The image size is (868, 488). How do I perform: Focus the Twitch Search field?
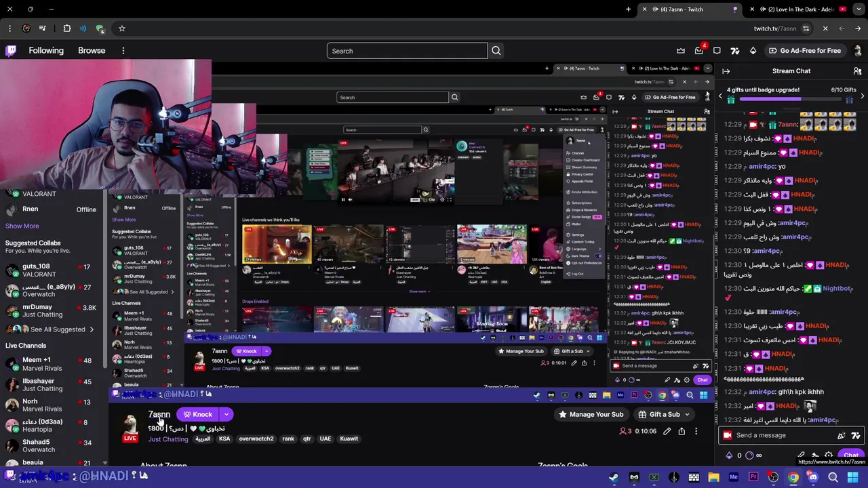click(x=407, y=51)
